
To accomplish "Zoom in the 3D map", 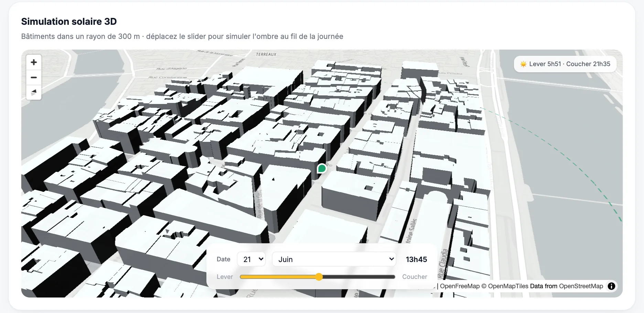I will click(34, 62).
